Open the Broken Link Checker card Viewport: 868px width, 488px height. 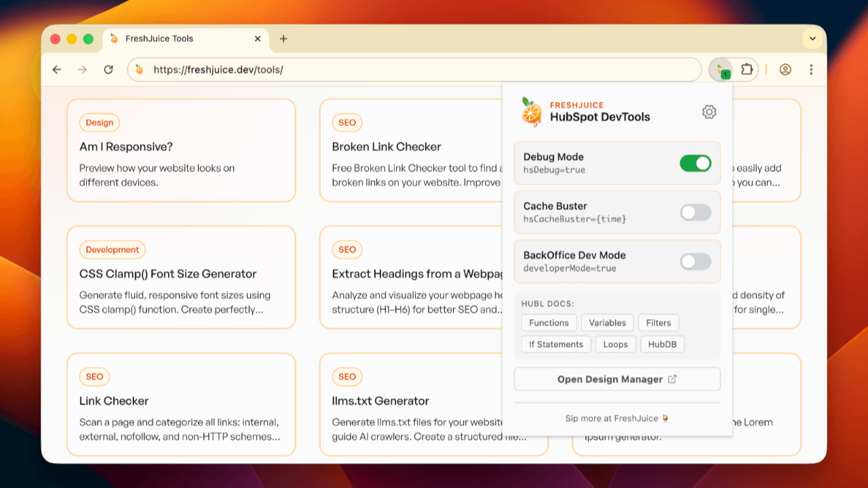pyautogui.click(x=411, y=150)
